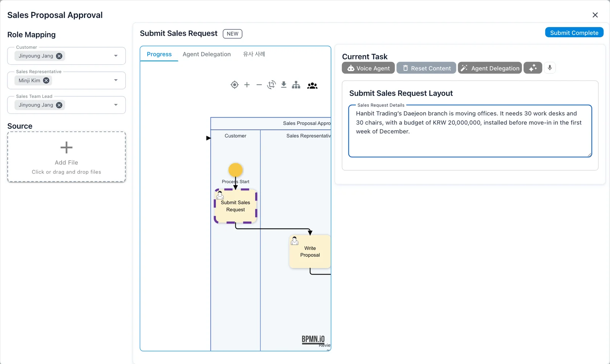Expand the Sales Team Lead dropdown

116,105
